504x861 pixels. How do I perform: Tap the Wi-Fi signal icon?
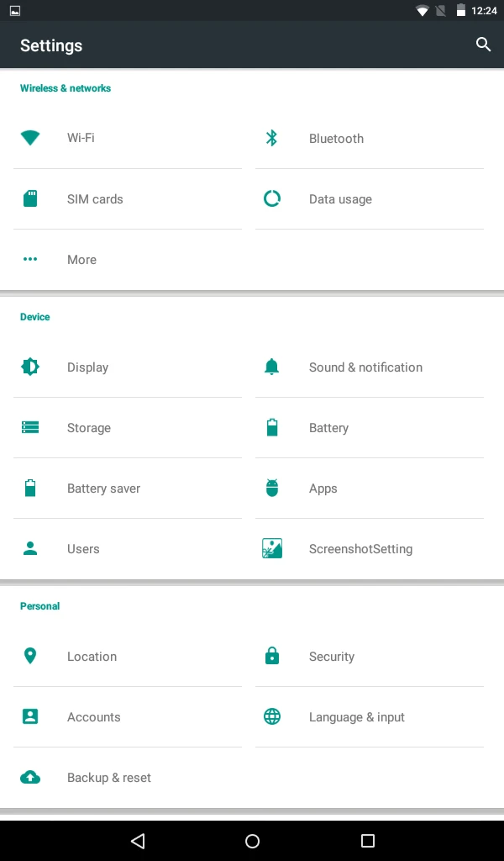[30, 138]
